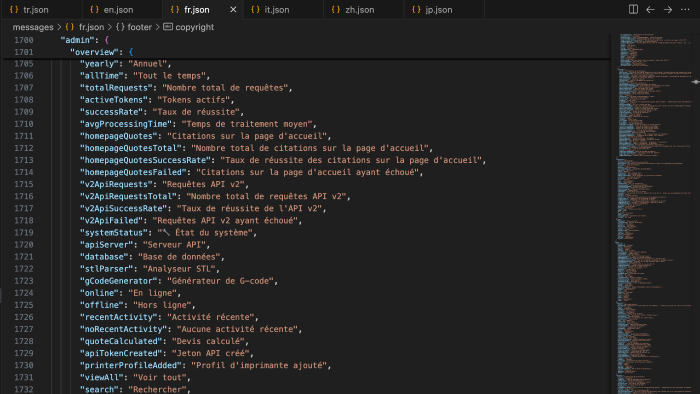Click the string symbol icon before copyright

(168, 27)
